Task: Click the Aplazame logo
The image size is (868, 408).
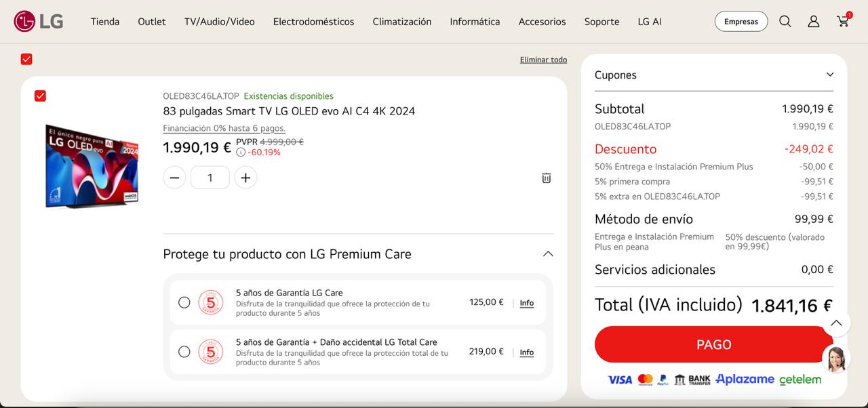Action: [x=745, y=380]
